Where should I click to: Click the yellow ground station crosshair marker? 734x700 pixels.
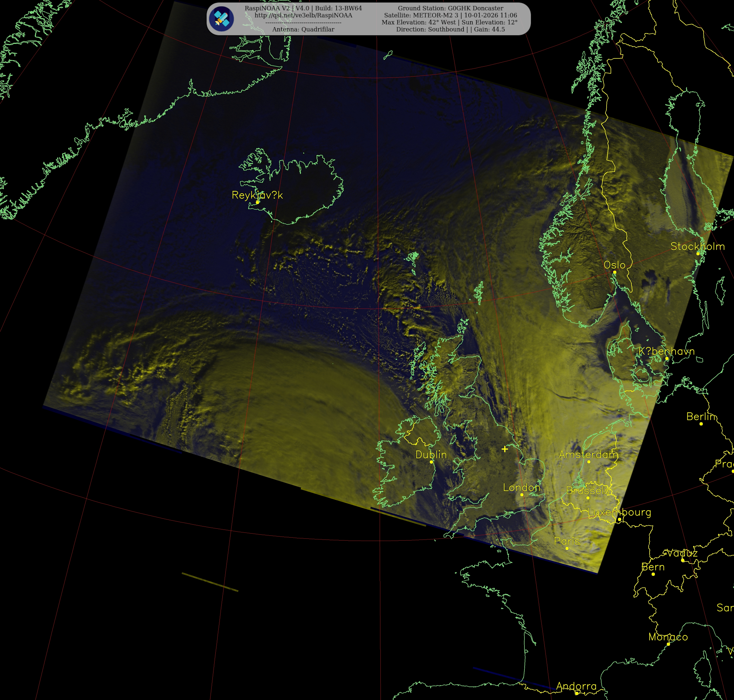click(505, 449)
